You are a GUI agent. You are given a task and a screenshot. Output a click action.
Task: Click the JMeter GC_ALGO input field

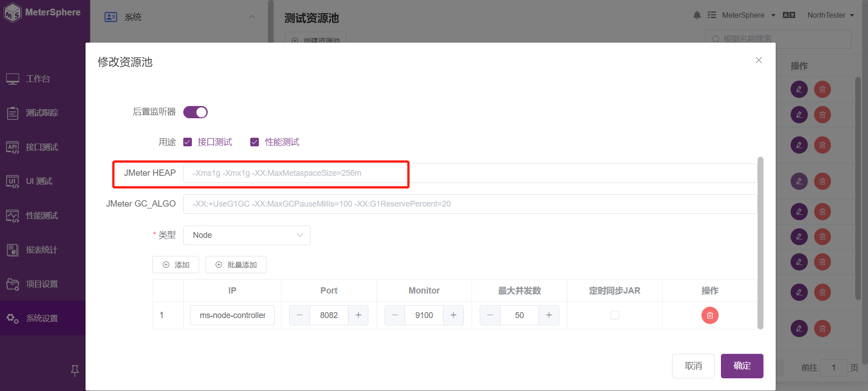[470, 204]
